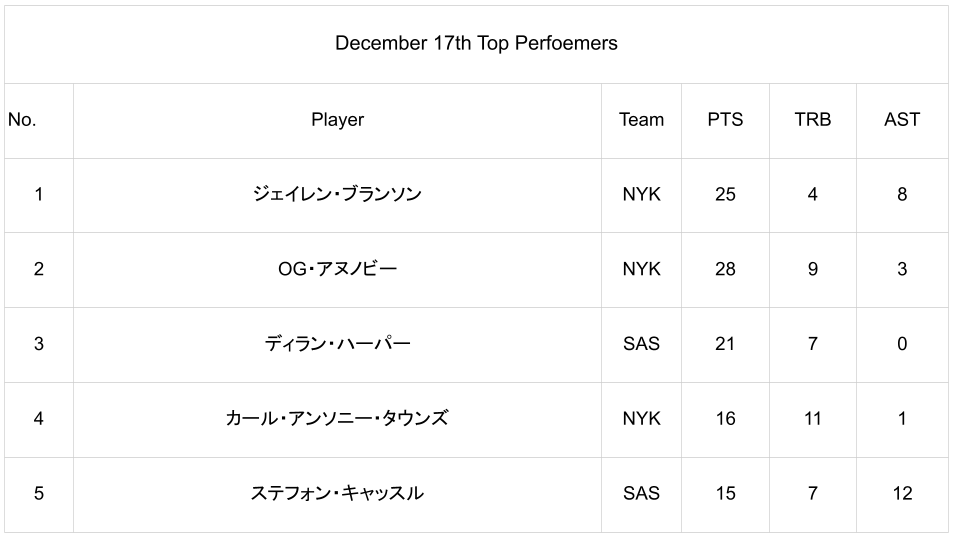The width and height of the screenshot is (960, 540).
Task: Select the SAS team cell in row 3
Action: coord(641,344)
